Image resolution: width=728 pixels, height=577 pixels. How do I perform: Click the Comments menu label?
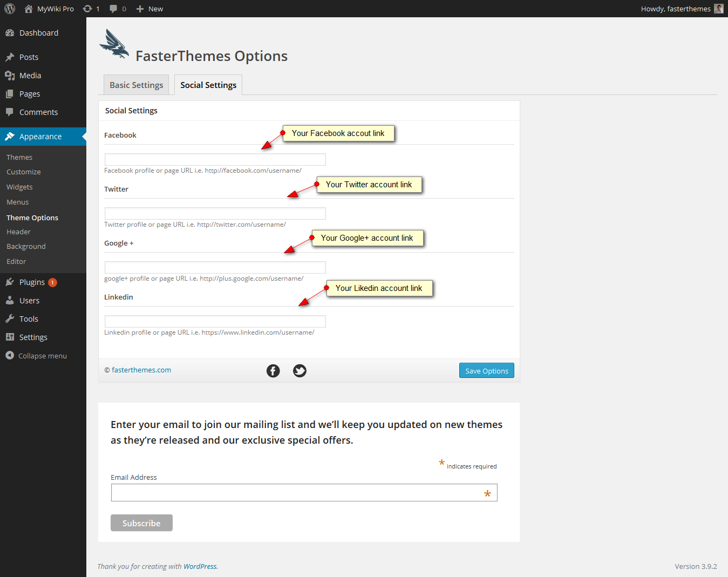click(38, 112)
